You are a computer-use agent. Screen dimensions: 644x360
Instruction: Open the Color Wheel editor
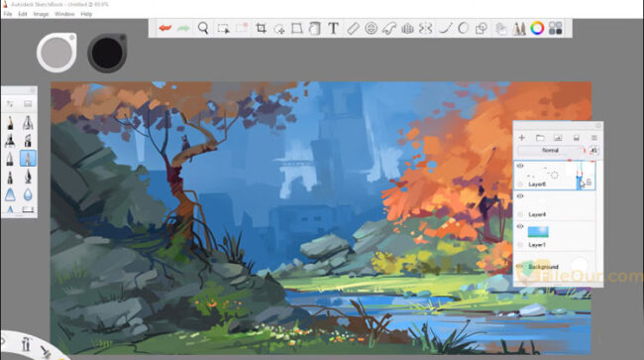click(537, 28)
